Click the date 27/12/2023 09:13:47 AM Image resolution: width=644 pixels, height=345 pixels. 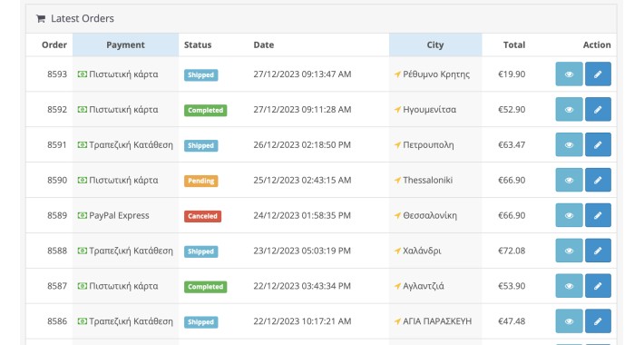pos(302,74)
